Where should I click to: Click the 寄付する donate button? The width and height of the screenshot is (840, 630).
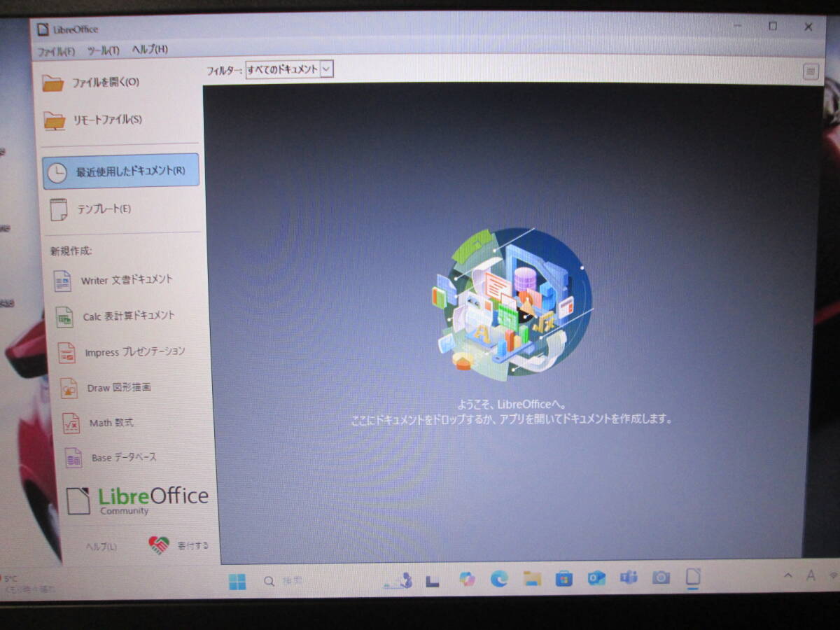179,545
